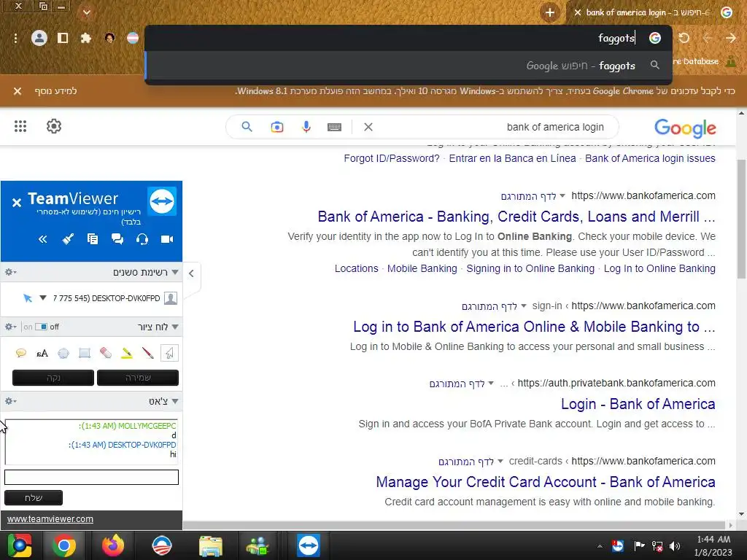Image resolution: width=747 pixels, height=560 pixels.
Task: Open Google search settings gear
Action: pos(54,126)
